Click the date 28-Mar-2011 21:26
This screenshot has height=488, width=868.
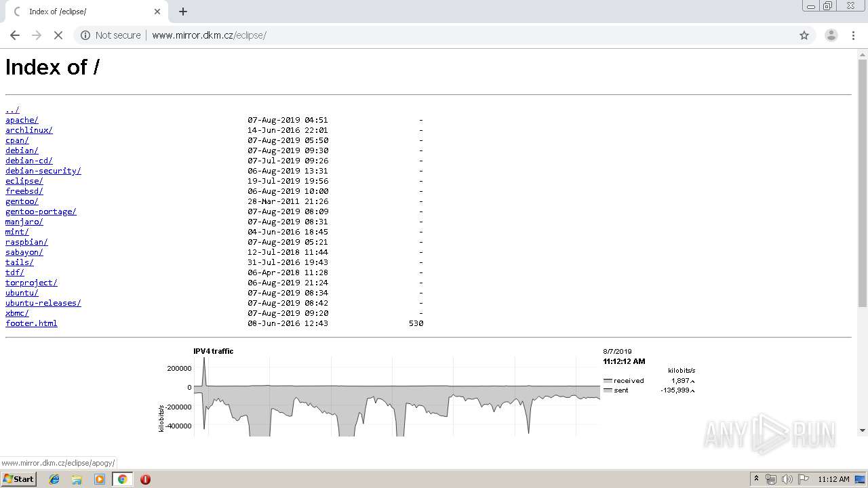[x=288, y=201]
